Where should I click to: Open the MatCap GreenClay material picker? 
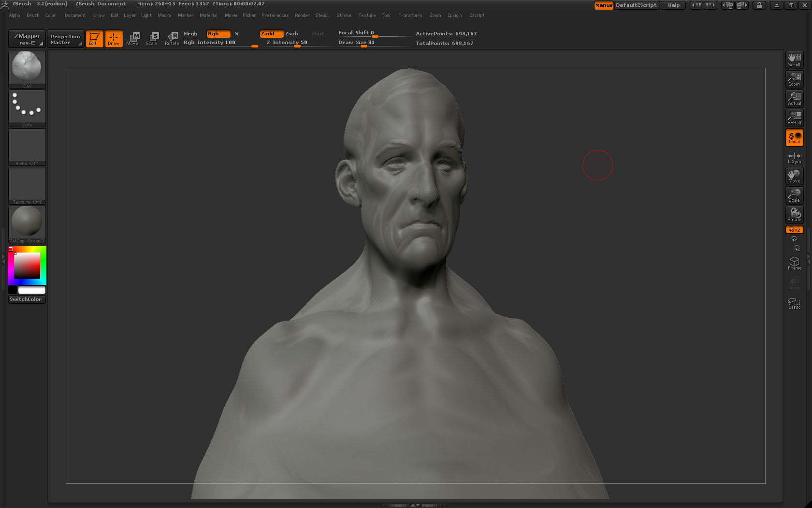point(27,224)
